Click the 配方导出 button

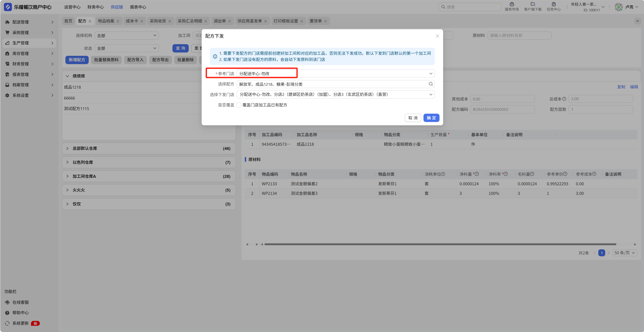pos(160,60)
